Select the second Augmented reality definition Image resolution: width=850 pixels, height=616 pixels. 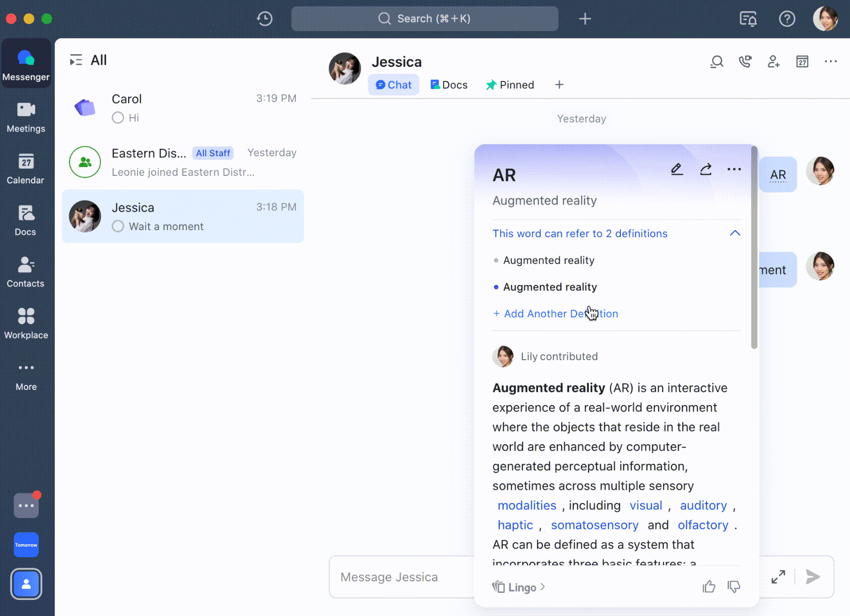[x=550, y=287]
